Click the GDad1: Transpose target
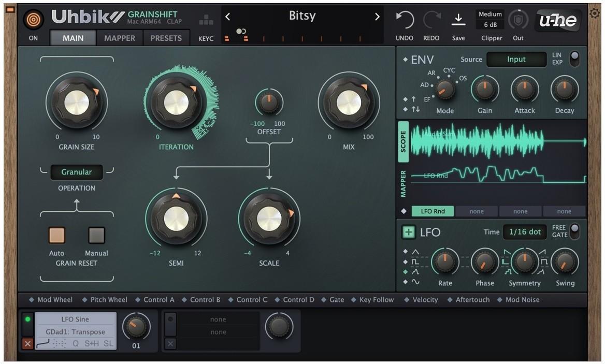The image size is (605, 364). (x=75, y=332)
